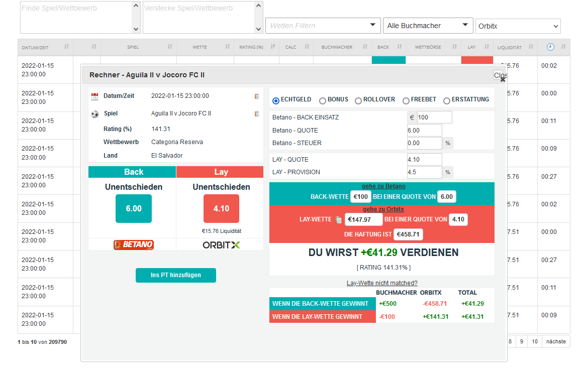Click Rating value 141.31
588x372 pixels.
click(x=160, y=129)
